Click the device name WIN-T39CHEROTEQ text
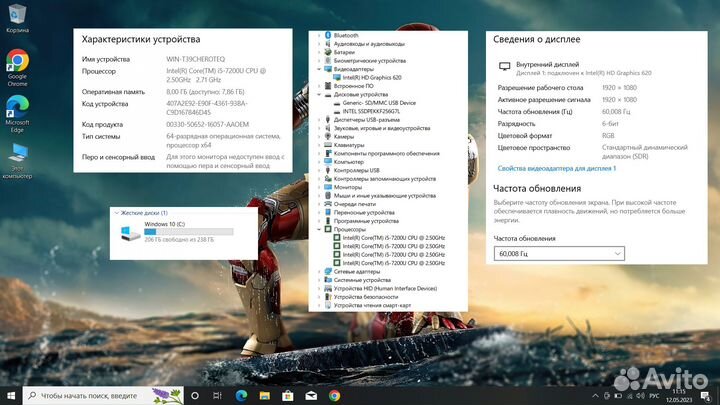The width and height of the screenshot is (720, 405). tap(196, 59)
